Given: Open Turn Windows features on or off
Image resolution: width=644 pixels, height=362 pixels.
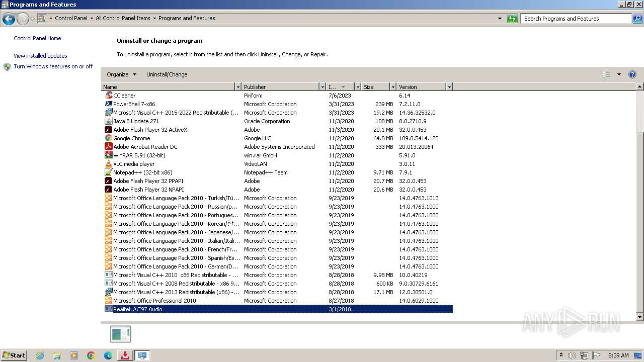Looking at the screenshot, I should [x=53, y=66].
